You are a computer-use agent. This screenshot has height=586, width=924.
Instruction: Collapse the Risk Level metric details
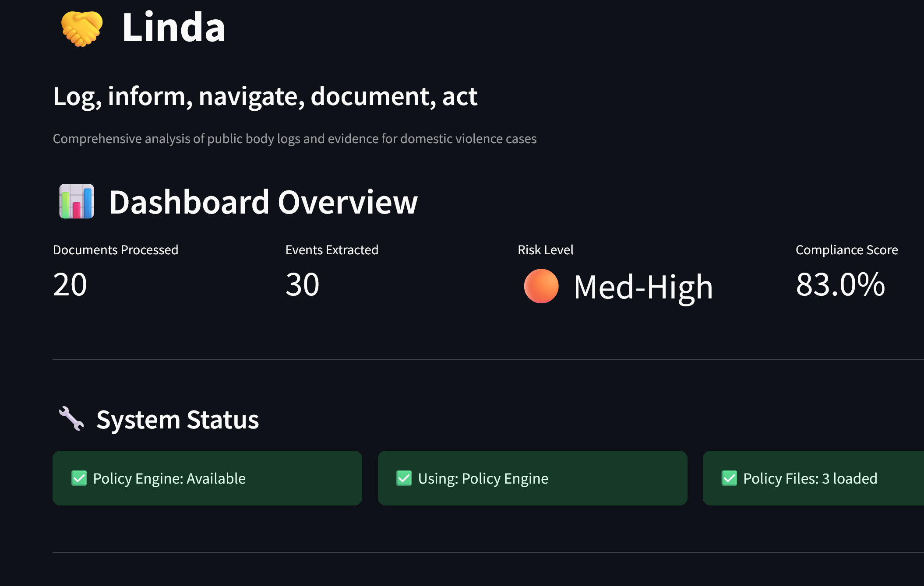pyautogui.click(x=546, y=249)
